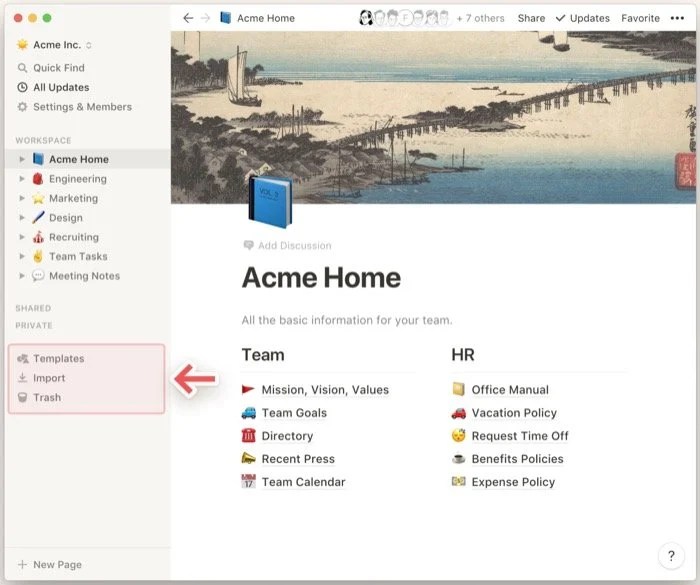The height and width of the screenshot is (585, 700).
Task: Click the Design pen icon in sidebar
Action: click(38, 217)
